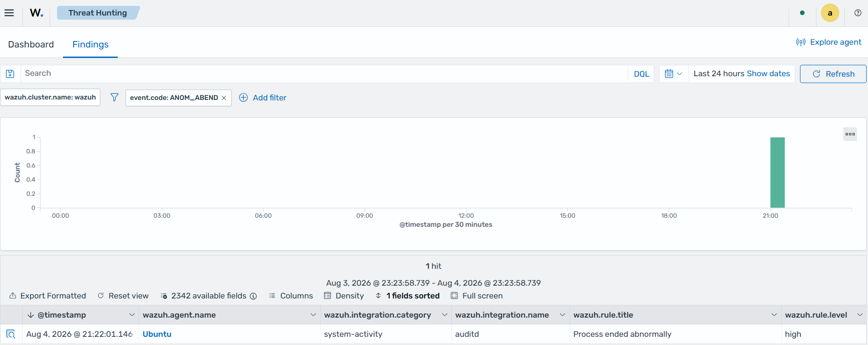Sort by the @timestamp column header

point(62,315)
